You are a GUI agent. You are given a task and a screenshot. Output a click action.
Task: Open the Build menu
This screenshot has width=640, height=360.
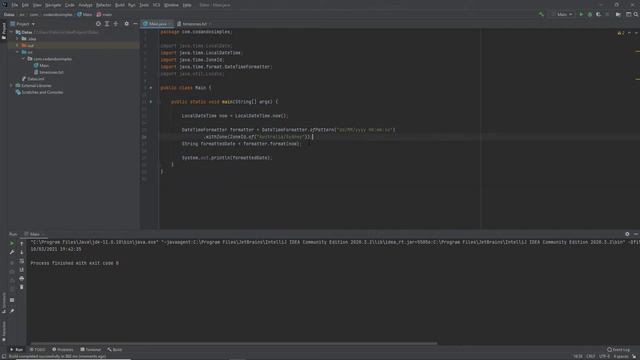[x=120, y=5]
